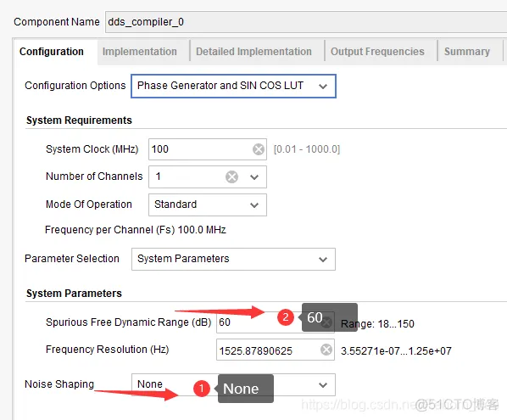This screenshot has width=507, height=420.
Task: Expand the Number of Channels dropdown arrow
Action: (254, 177)
